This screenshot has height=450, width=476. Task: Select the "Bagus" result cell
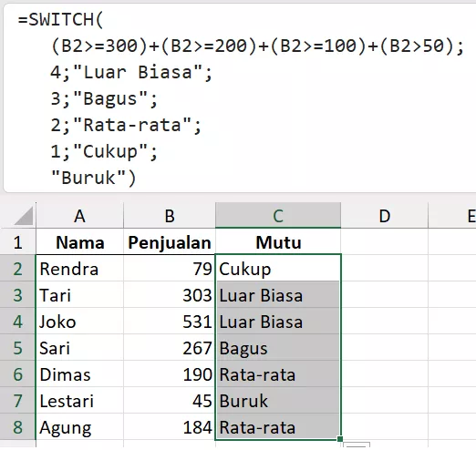pos(278,348)
